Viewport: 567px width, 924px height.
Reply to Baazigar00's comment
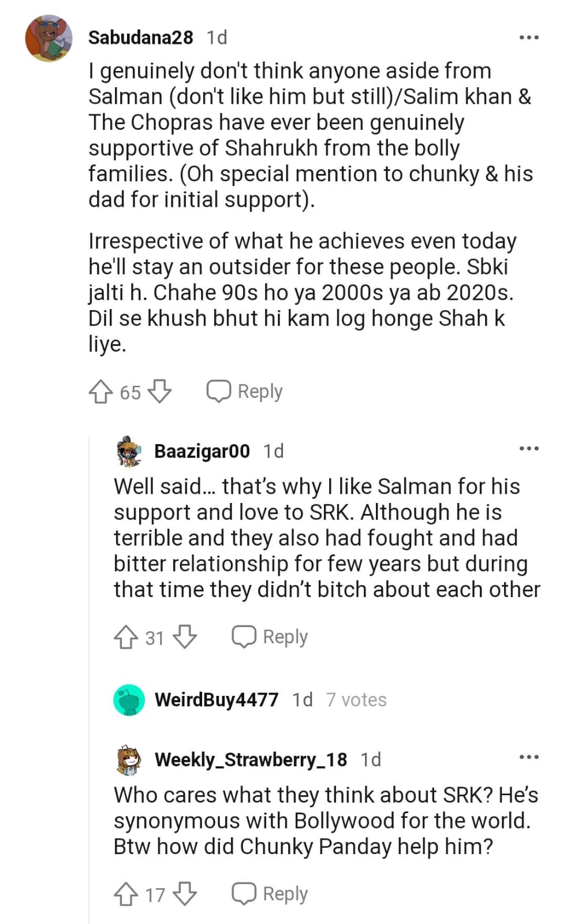(270, 637)
